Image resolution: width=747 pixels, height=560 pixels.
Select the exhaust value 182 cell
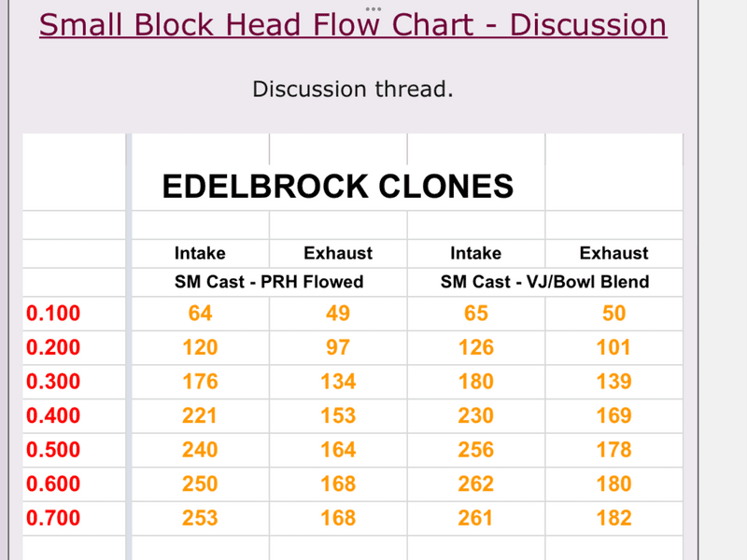tap(613, 518)
